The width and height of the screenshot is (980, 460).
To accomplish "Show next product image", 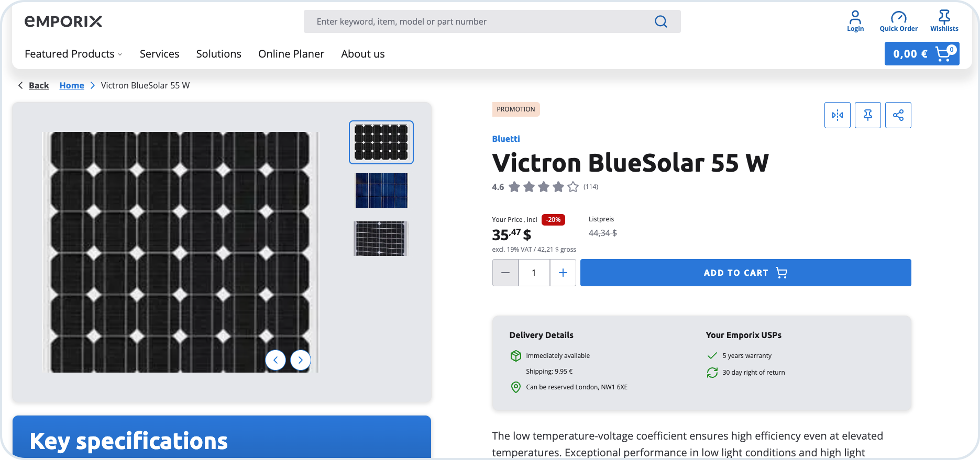I will [301, 360].
